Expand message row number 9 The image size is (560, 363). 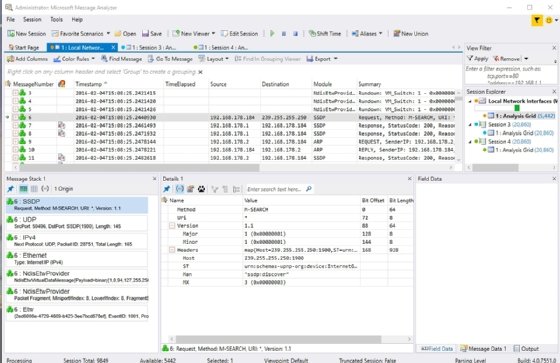click(x=15, y=141)
